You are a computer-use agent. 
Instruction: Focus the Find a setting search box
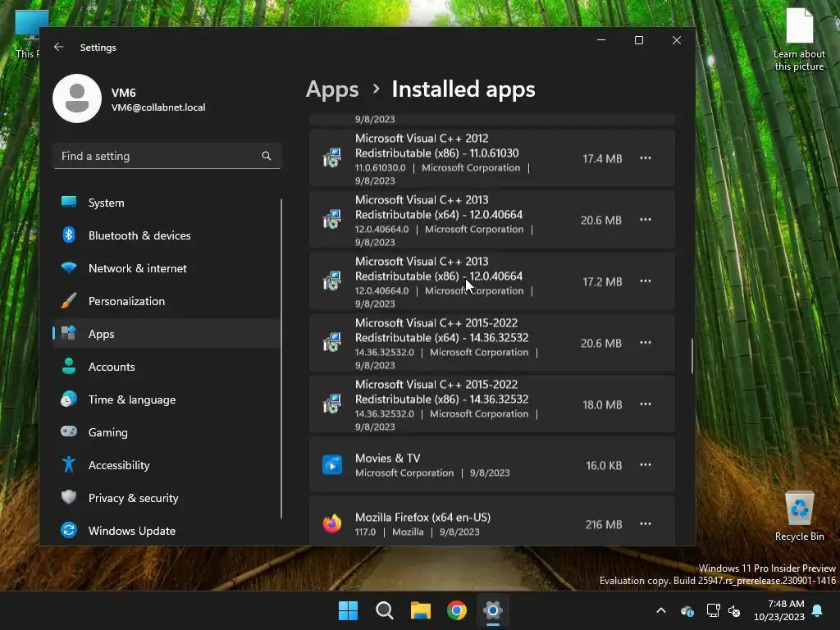tap(167, 156)
